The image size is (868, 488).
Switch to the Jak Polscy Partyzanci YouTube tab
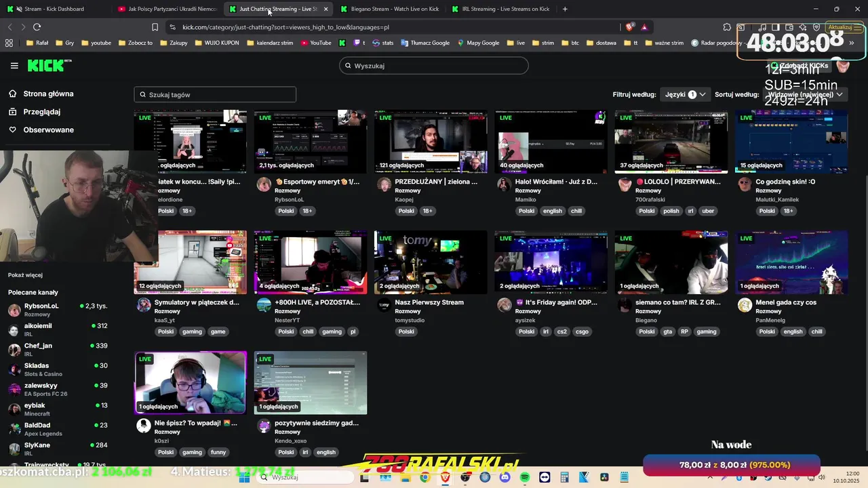[166, 9]
